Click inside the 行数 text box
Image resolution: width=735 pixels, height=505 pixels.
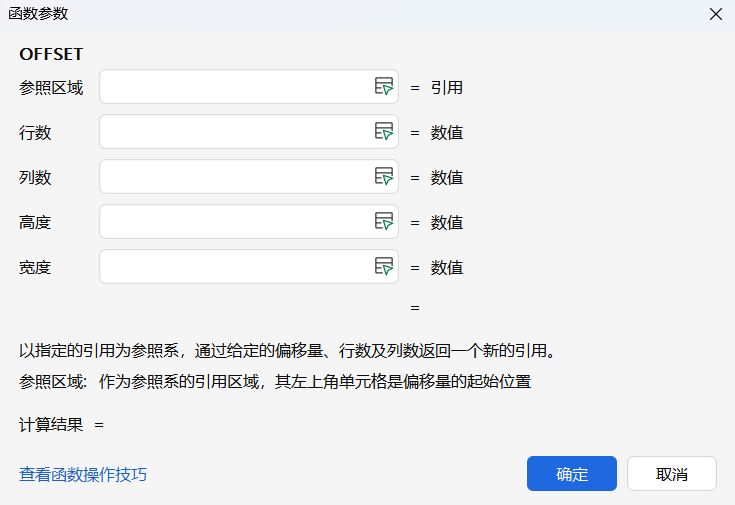coord(234,132)
